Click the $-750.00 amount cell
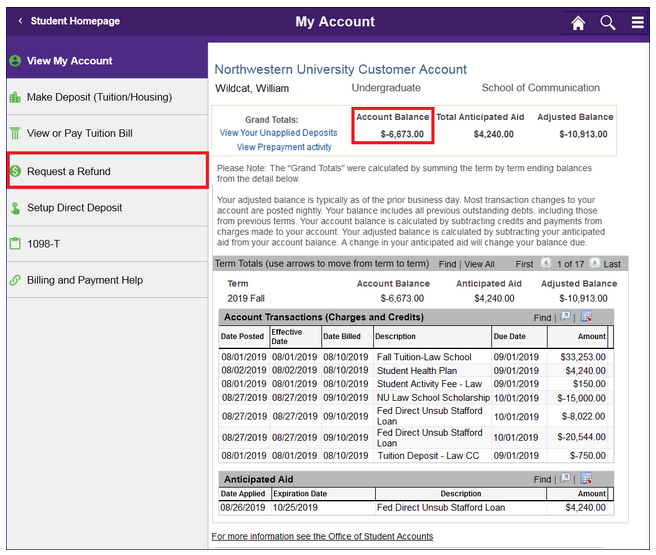This screenshot has width=656, height=555. click(587, 455)
